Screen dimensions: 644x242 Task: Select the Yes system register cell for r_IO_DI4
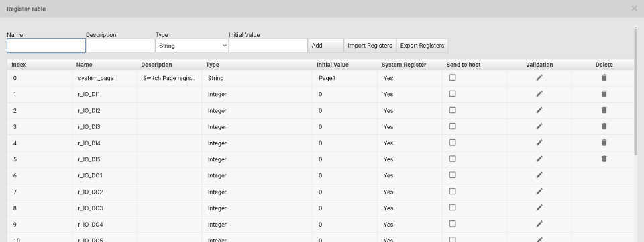[x=410, y=143]
